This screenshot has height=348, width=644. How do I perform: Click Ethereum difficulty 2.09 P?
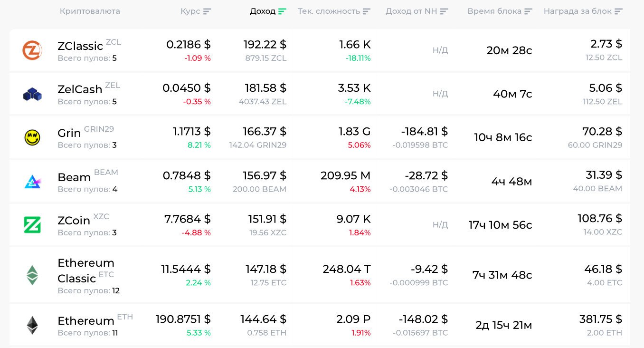pos(354,319)
